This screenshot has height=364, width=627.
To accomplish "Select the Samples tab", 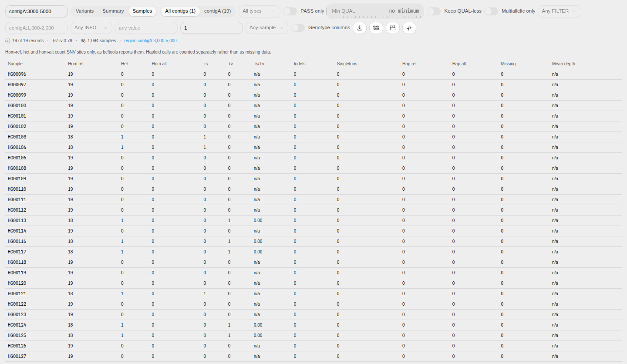I will [x=142, y=11].
